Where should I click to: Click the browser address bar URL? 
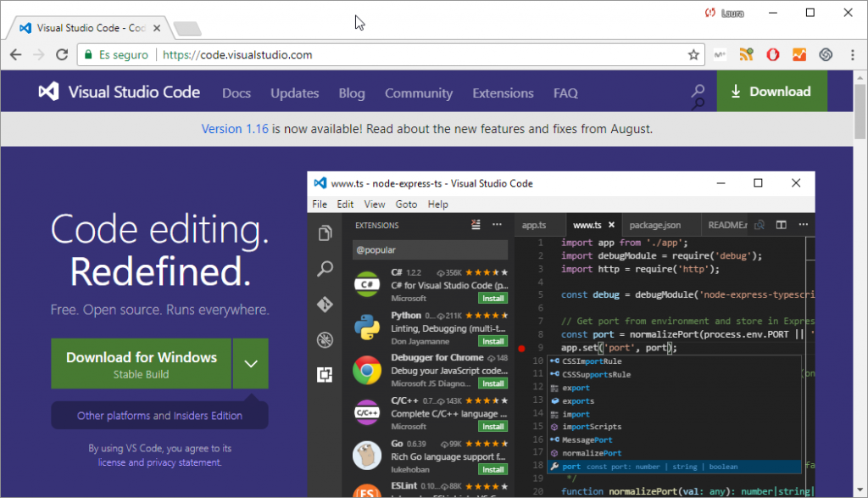[237, 55]
